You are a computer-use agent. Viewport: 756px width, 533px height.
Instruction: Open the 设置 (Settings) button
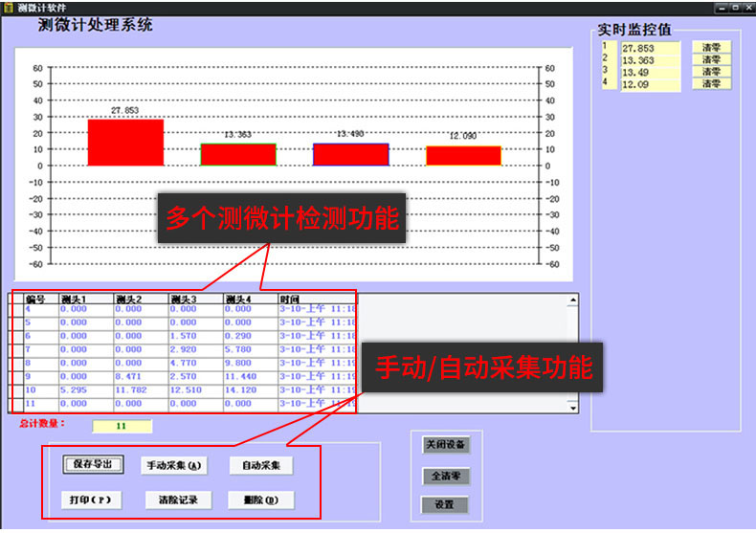point(445,504)
